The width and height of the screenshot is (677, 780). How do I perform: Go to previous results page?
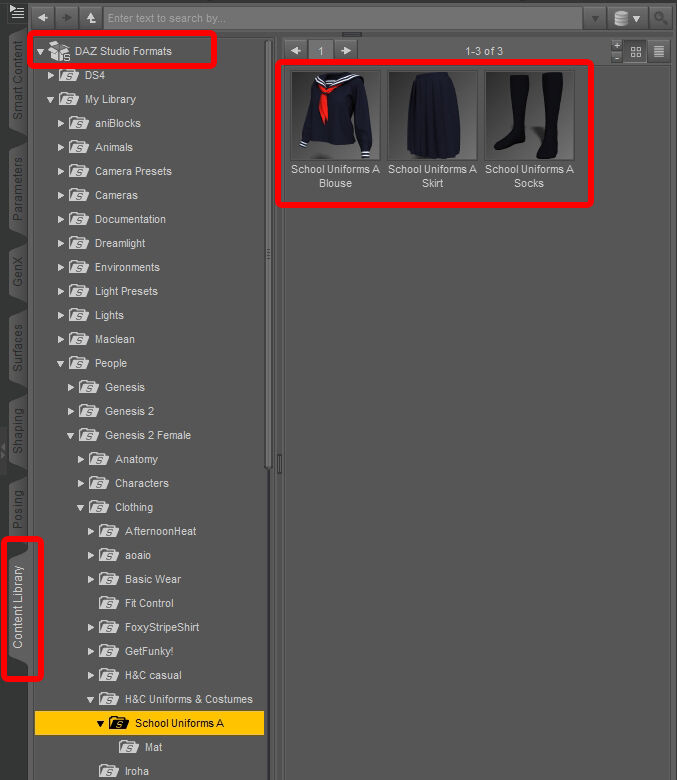point(295,51)
